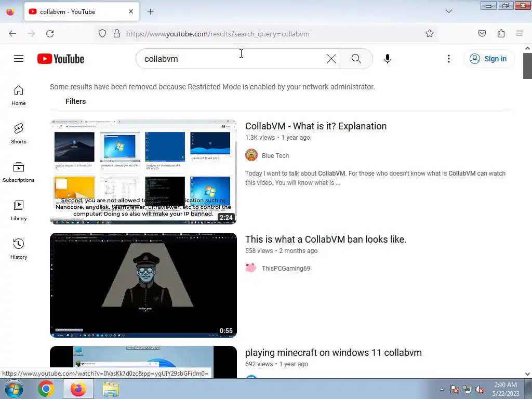This screenshot has height=399, width=532.
Task: Open a new tab with the plus button
Action: point(150,12)
